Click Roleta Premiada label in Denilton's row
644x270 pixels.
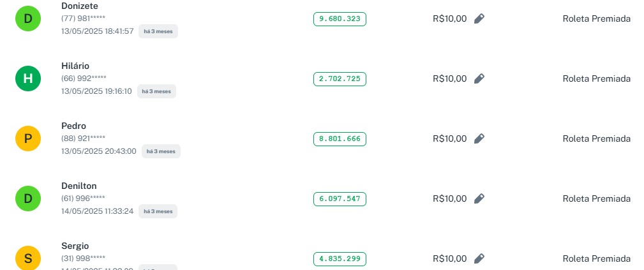click(596, 199)
